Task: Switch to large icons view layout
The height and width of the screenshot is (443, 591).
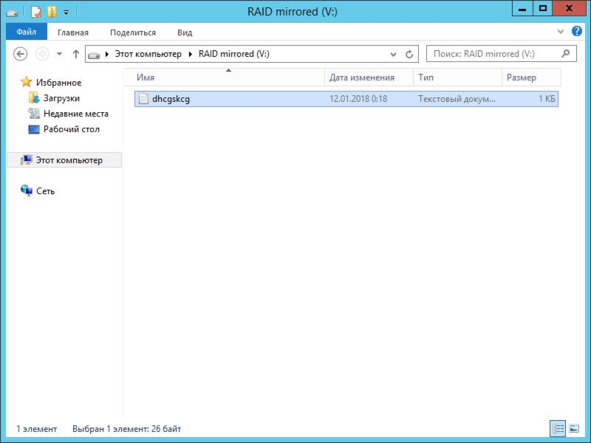Action: coord(574,428)
